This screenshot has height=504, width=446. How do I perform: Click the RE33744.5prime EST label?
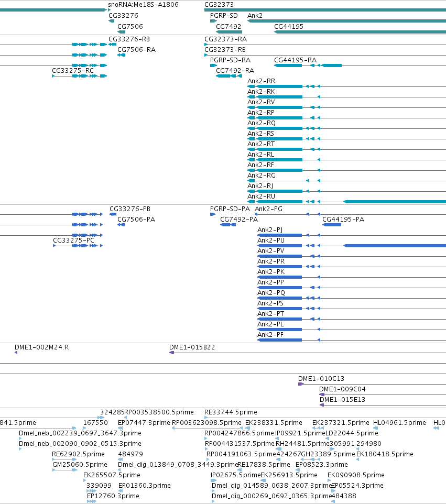coord(231,412)
